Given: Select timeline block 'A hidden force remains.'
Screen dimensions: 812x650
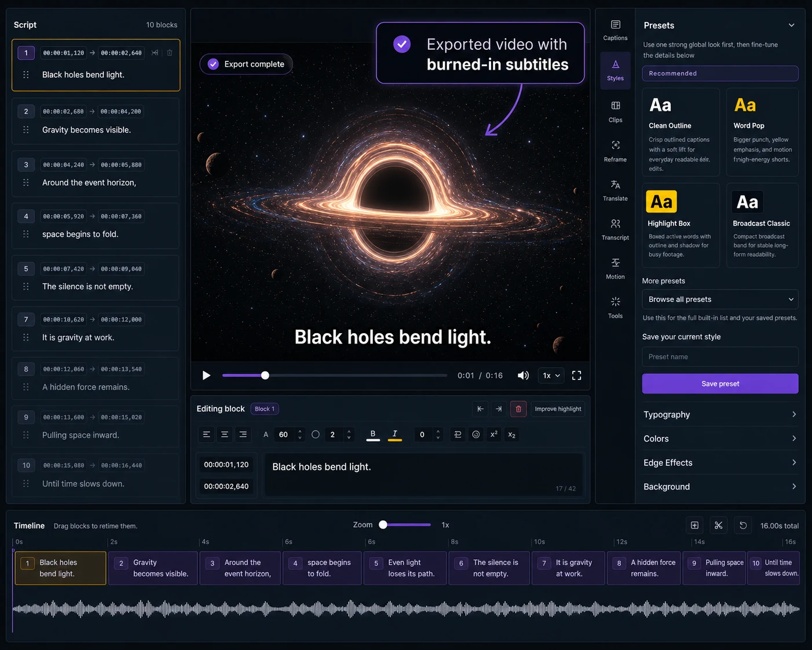Looking at the screenshot, I should point(643,568).
